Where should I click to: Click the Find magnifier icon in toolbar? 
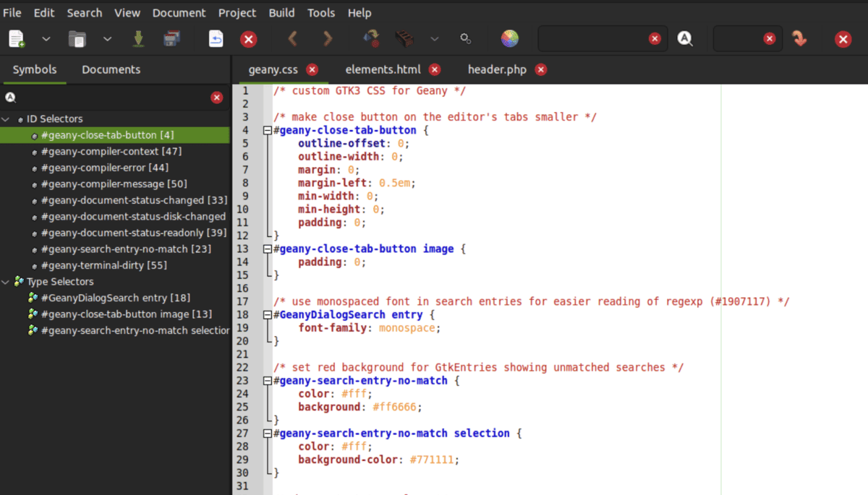point(685,39)
